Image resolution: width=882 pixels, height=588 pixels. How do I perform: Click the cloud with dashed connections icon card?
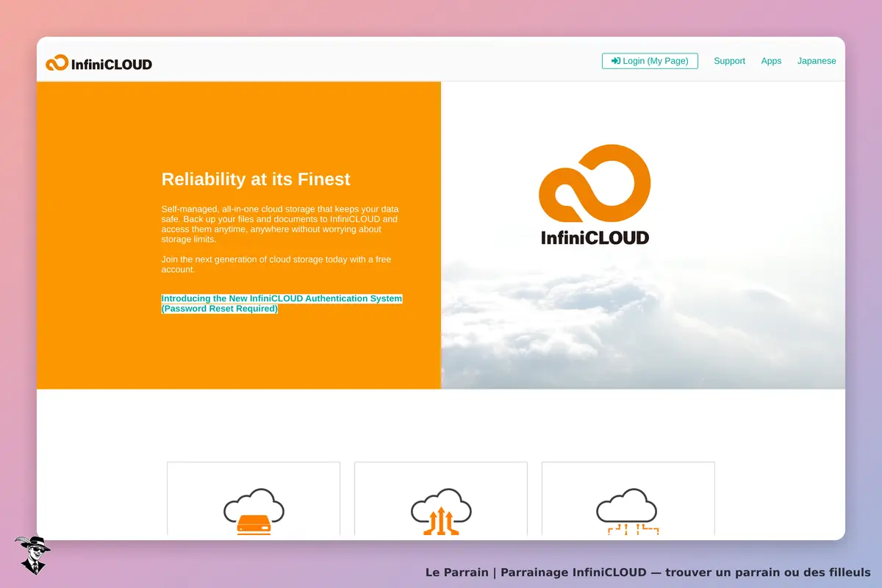point(628,499)
